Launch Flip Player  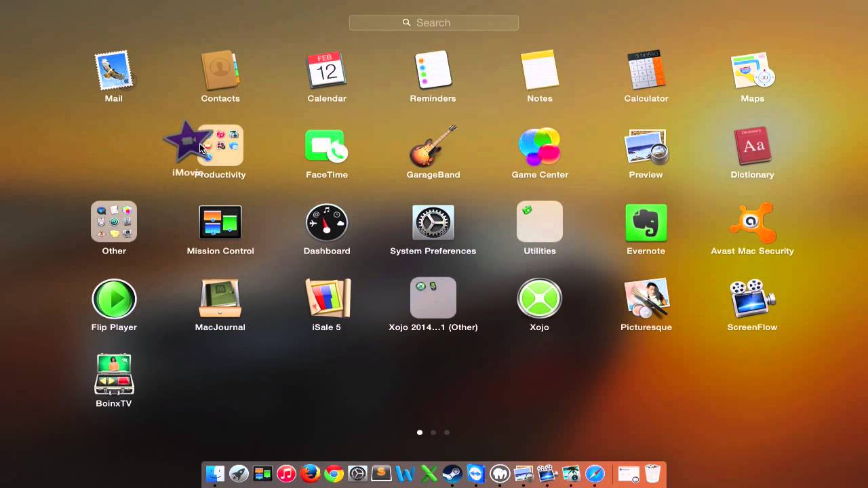[x=114, y=299]
